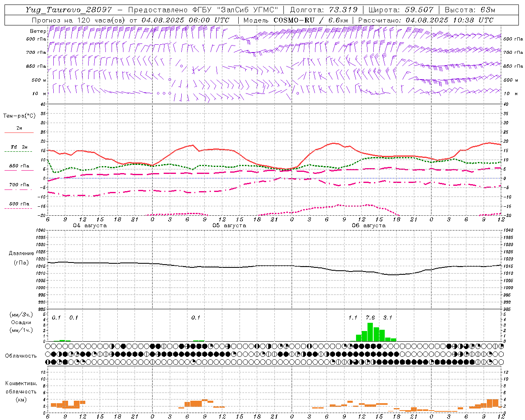Click the Модель COSMO-RU / 6.6км label
This screenshot has height=420, width=525.
295,20
